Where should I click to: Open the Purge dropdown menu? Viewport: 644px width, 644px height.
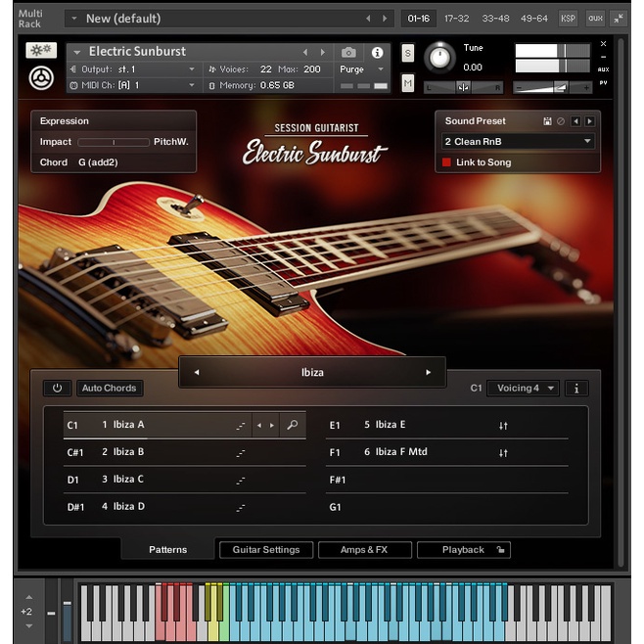[x=361, y=69]
